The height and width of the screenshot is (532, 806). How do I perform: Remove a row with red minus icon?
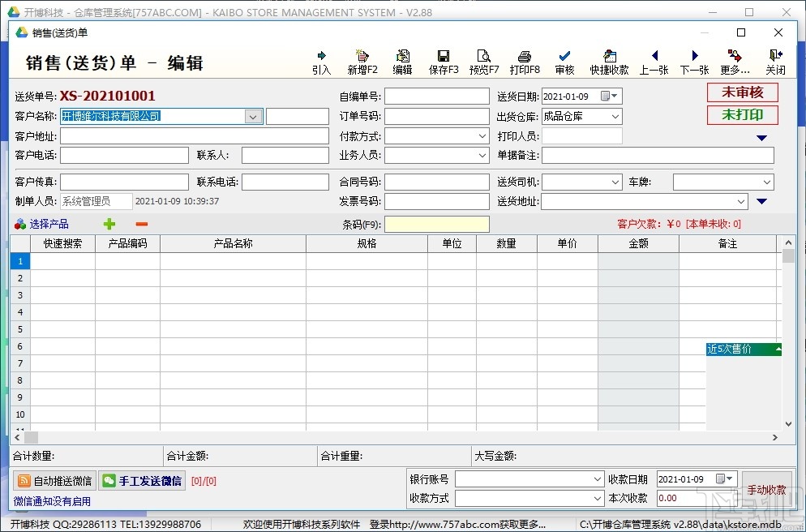(142, 224)
